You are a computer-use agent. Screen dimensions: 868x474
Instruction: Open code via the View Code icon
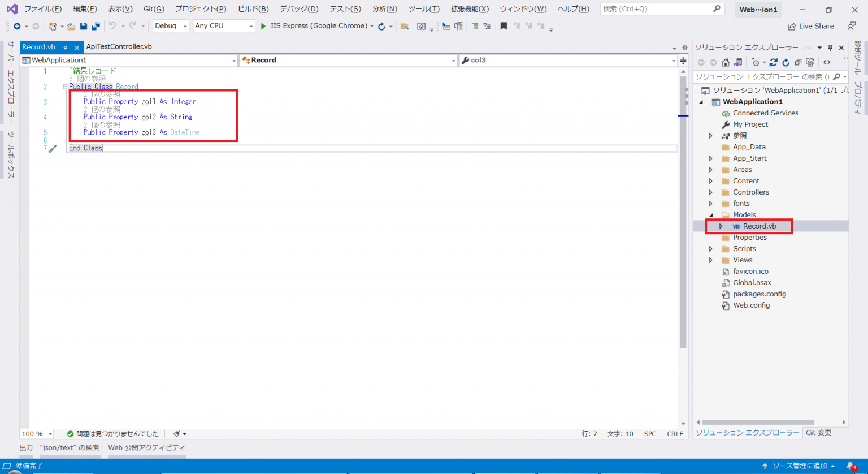[827, 62]
